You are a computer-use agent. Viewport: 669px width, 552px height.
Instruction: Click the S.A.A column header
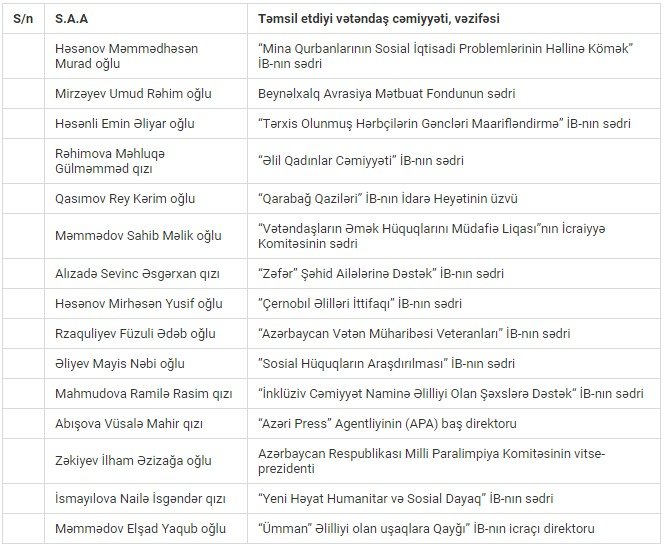point(76,19)
